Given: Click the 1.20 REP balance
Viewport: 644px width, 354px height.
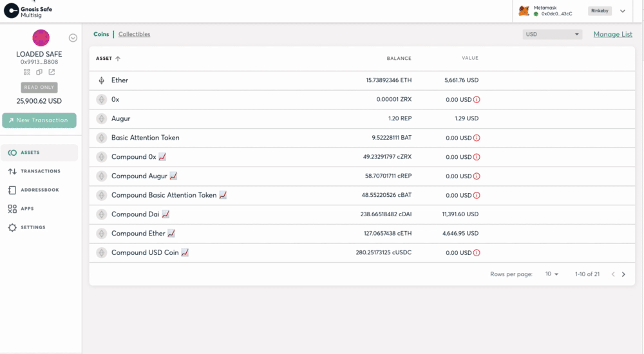Looking at the screenshot, I should tap(400, 118).
